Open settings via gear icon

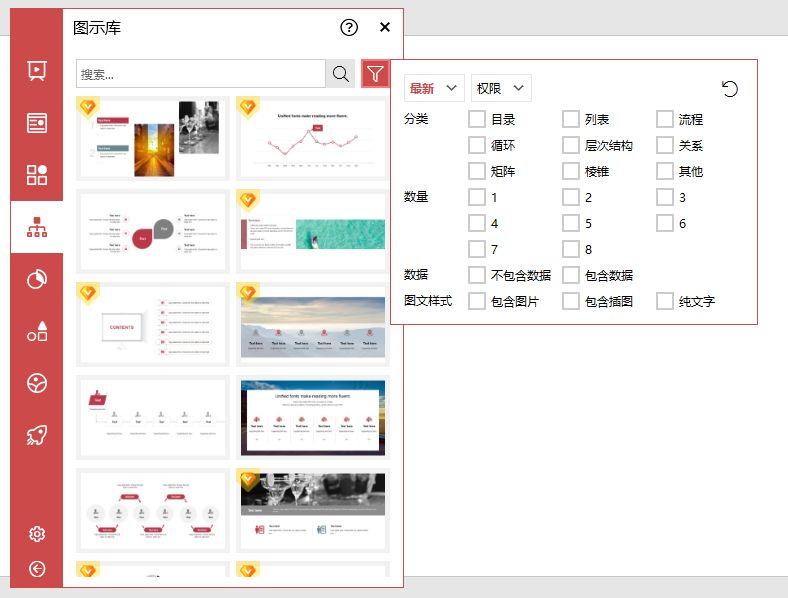coord(37,534)
